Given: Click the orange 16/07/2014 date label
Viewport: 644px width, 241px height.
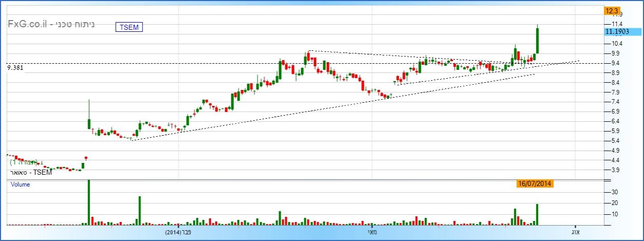Looking at the screenshot, I should [535, 183].
